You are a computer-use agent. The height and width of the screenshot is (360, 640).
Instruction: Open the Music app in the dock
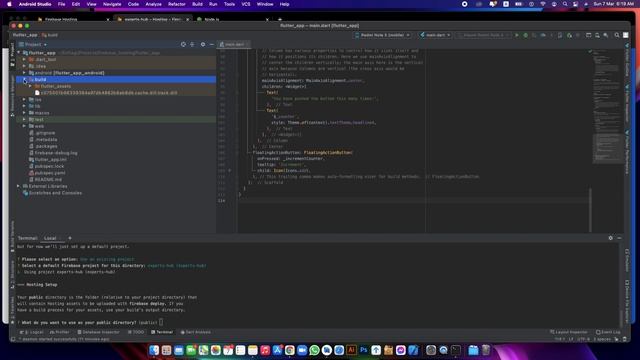point(265,350)
